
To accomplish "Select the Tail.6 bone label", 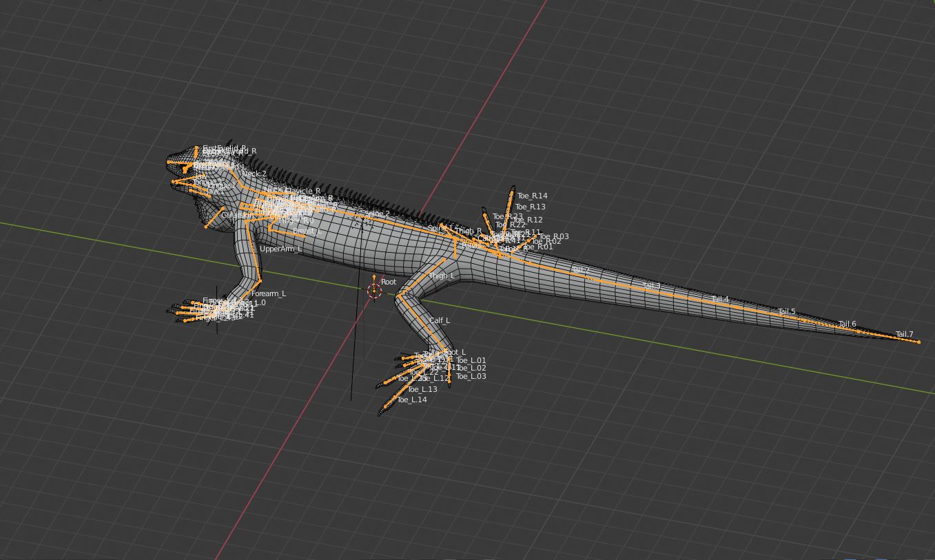I will [x=847, y=324].
